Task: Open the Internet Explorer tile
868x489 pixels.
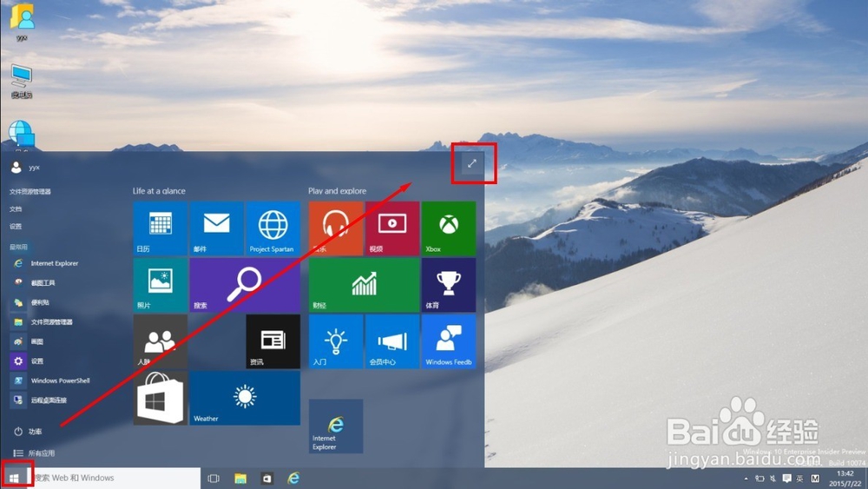Action: pyautogui.click(x=336, y=426)
